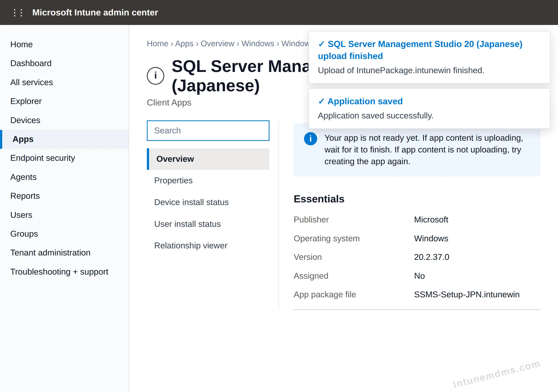This screenshot has width=558, height=392.
Task: Click the Overview breadcrumb link
Action: pos(217,44)
